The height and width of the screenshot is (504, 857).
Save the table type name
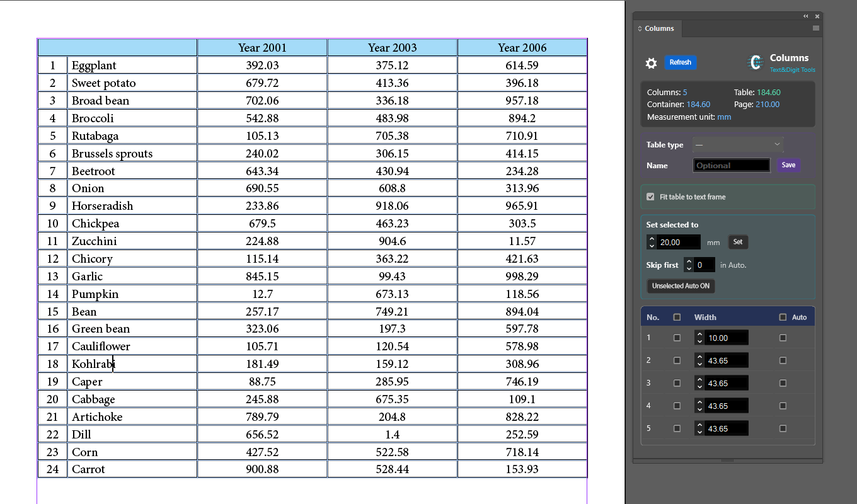[788, 165]
